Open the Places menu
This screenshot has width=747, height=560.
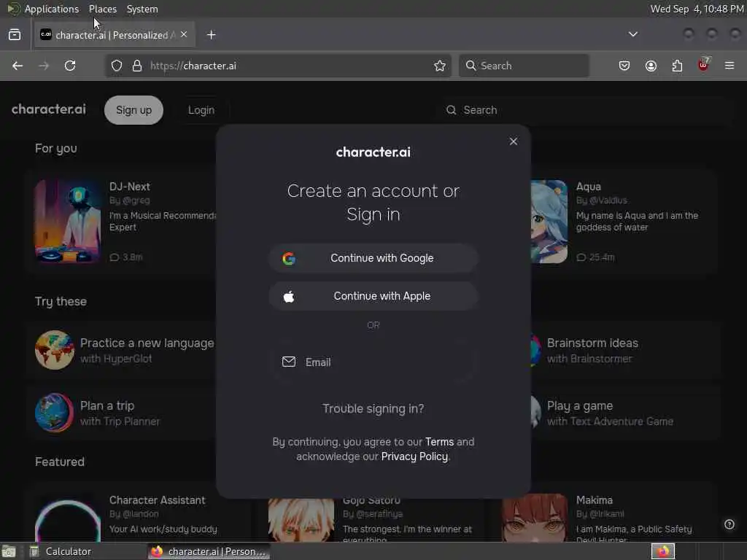102,9
